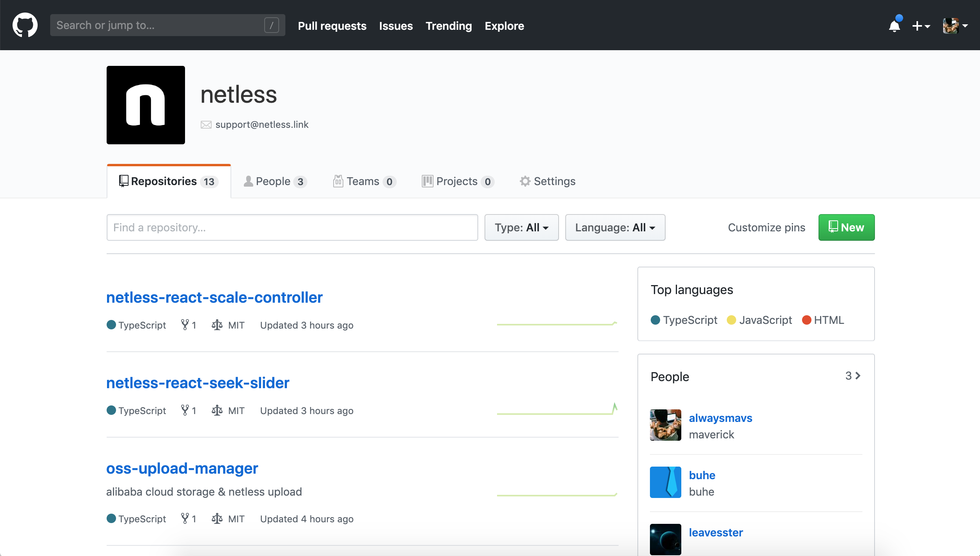Click the netless organization name heading
The width and height of the screenshot is (980, 556).
[239, 94]
